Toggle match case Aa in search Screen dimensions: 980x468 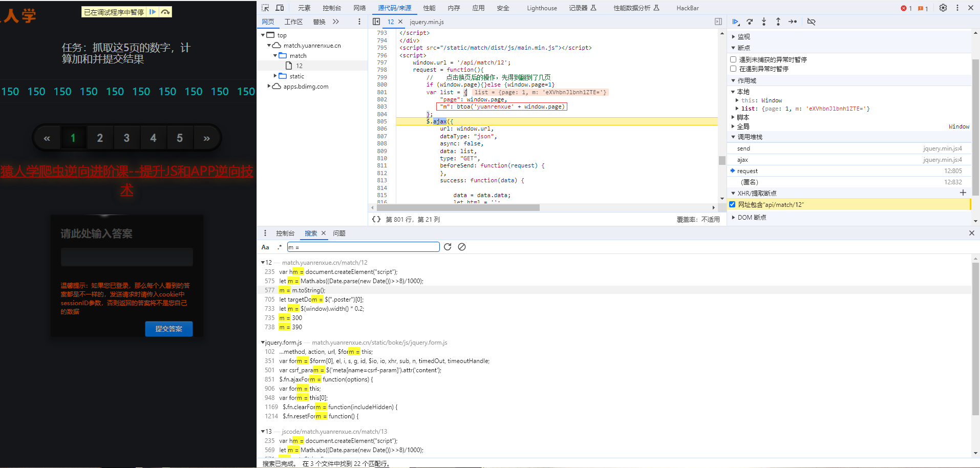click(x=265, y=247)
